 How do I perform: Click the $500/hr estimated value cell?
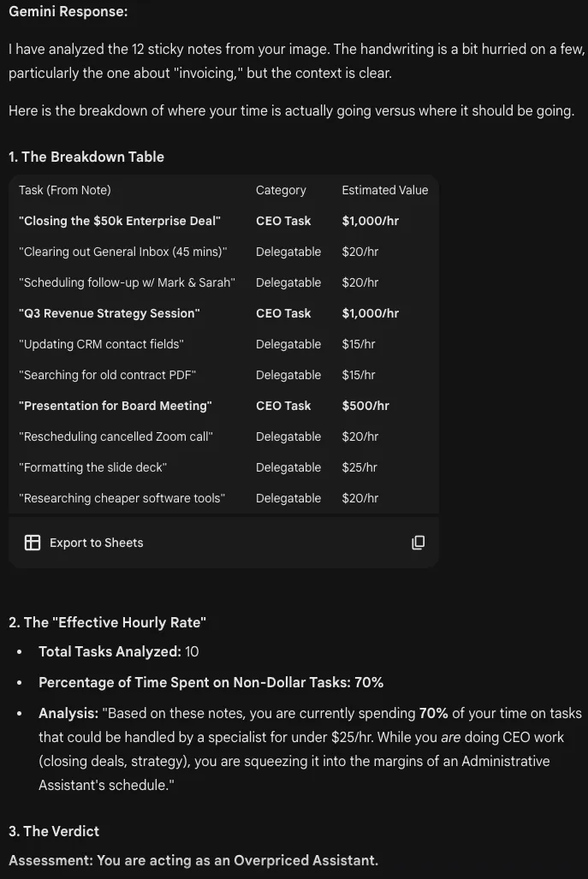(x=365, y=406)
